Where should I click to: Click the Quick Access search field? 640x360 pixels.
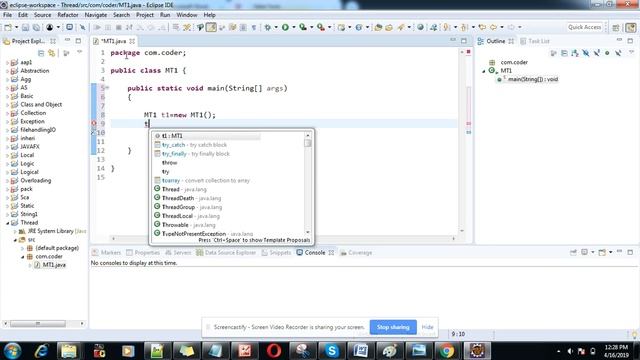coord(584,27)
